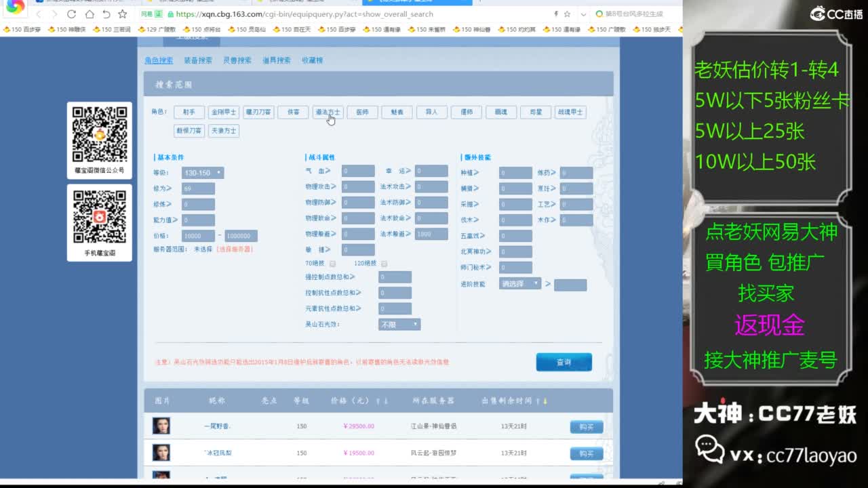Enable the 120绝技 checkbox
The height and width of the screenshot is (488, 868).
coord(384,264)
